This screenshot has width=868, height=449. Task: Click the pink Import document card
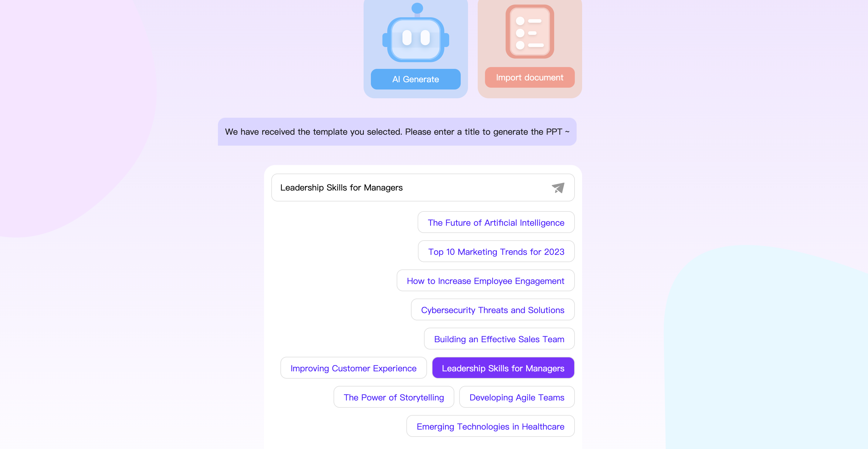530,49
